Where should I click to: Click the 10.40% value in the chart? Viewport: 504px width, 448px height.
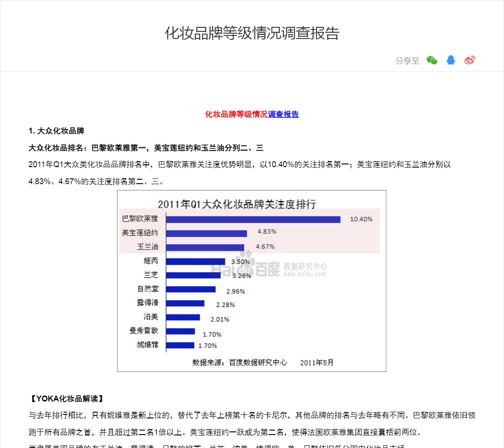[361, 219]
